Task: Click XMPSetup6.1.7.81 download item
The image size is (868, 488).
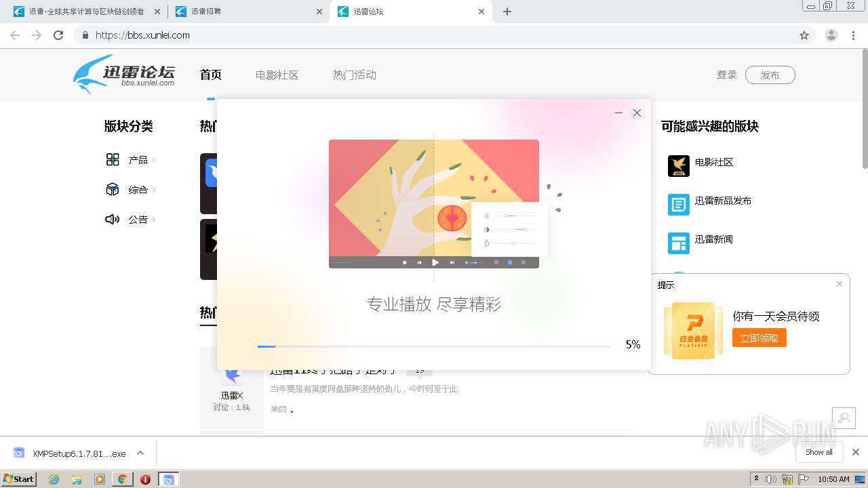Action: coord(79,453)
